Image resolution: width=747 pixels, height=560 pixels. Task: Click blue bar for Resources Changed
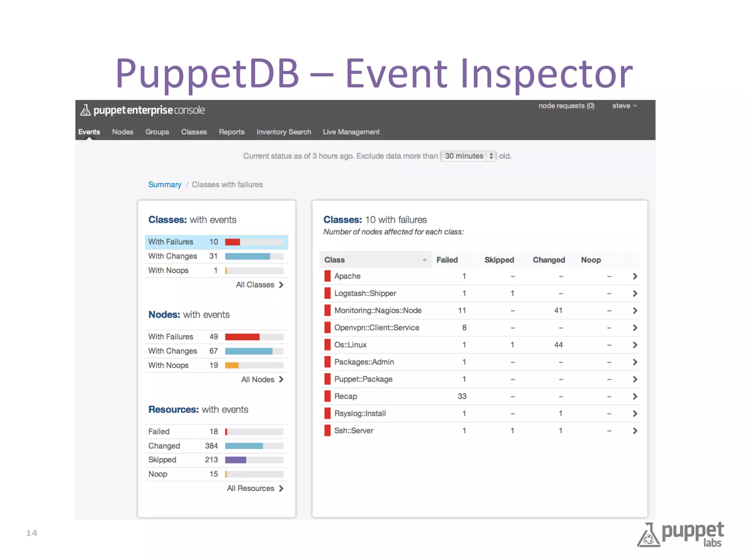click(244, 446)
